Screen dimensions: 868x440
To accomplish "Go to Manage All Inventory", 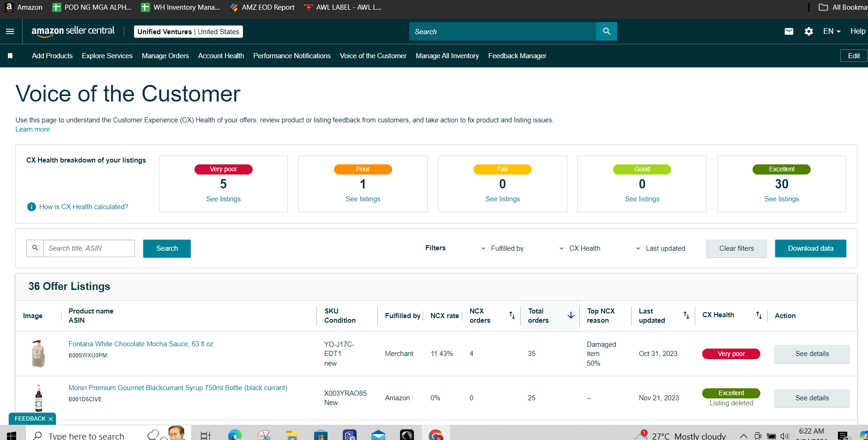I will point(447,56).
